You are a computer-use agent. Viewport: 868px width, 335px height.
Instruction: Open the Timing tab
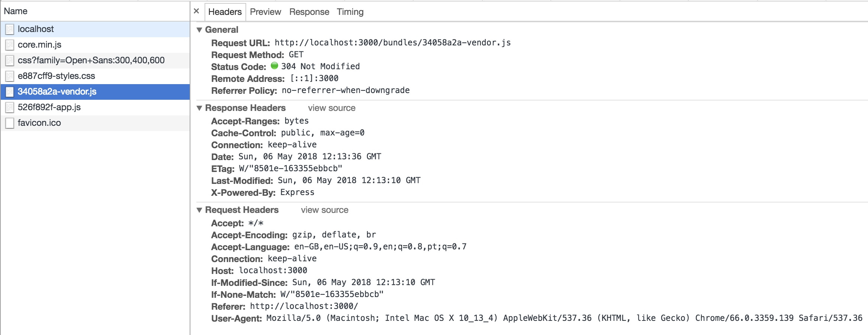click(350, 12)
